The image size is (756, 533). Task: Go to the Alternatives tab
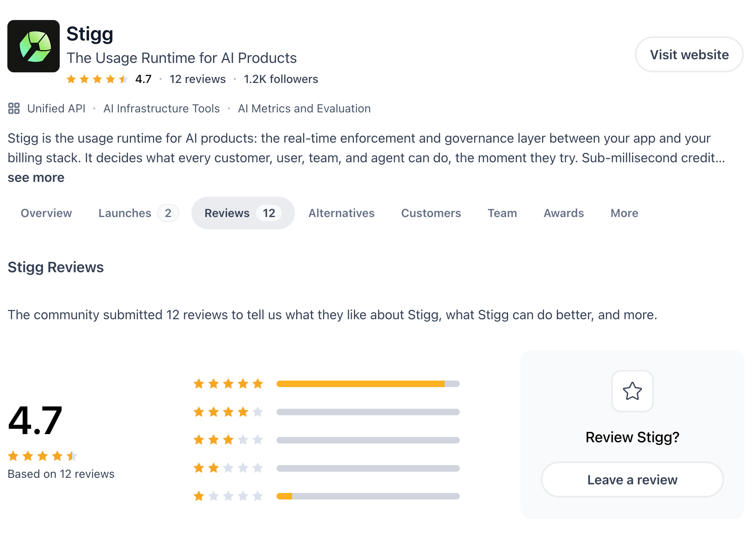[341, 213]
